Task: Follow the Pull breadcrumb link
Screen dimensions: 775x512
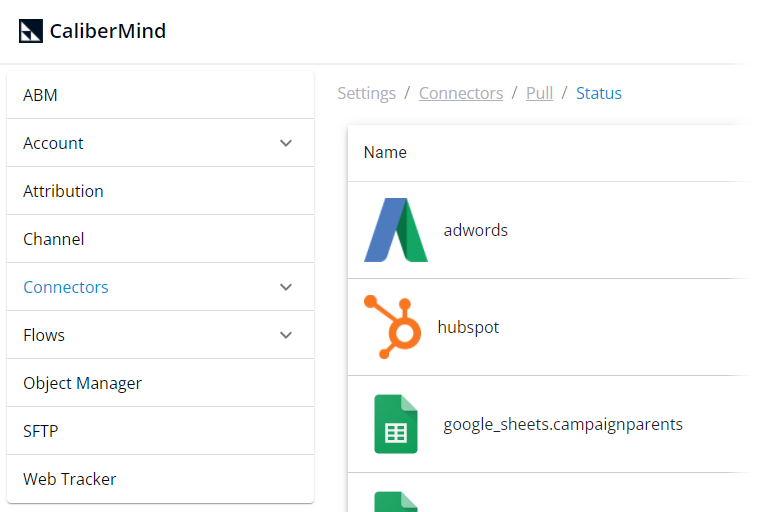Action: 539,93
